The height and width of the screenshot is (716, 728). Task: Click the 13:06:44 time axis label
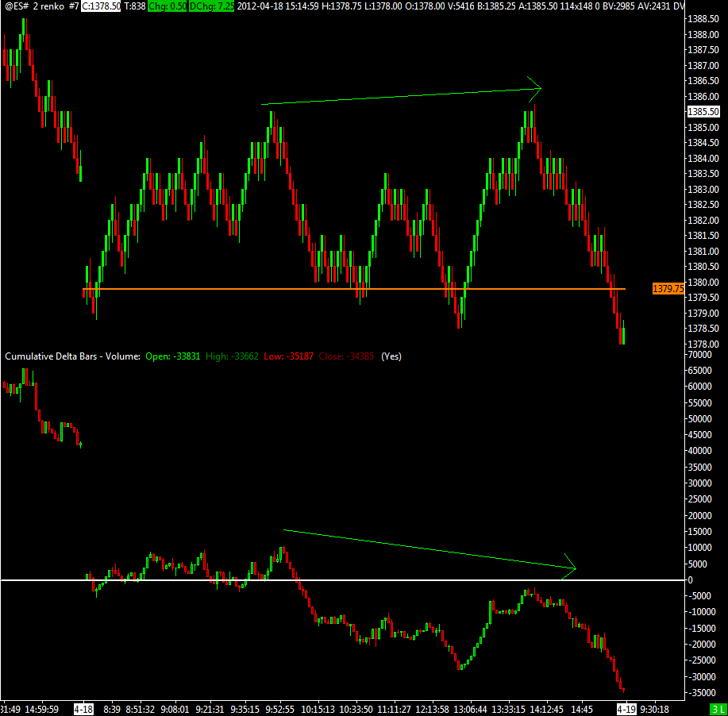(x=470, y=710)
